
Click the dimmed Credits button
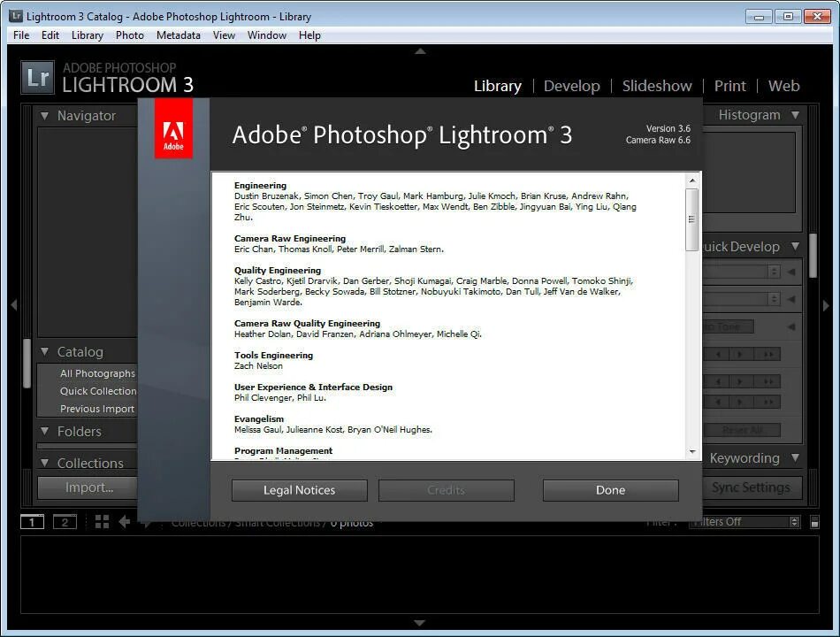pos(447,490)
